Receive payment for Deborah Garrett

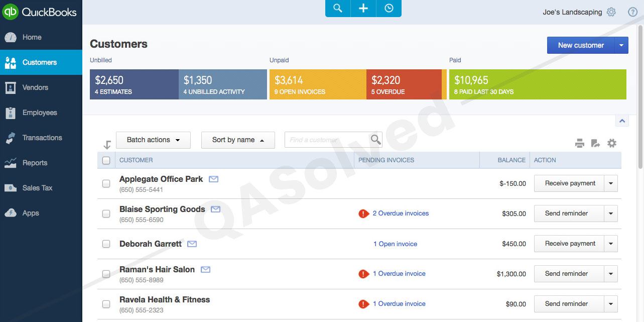(x=570, y=244)
